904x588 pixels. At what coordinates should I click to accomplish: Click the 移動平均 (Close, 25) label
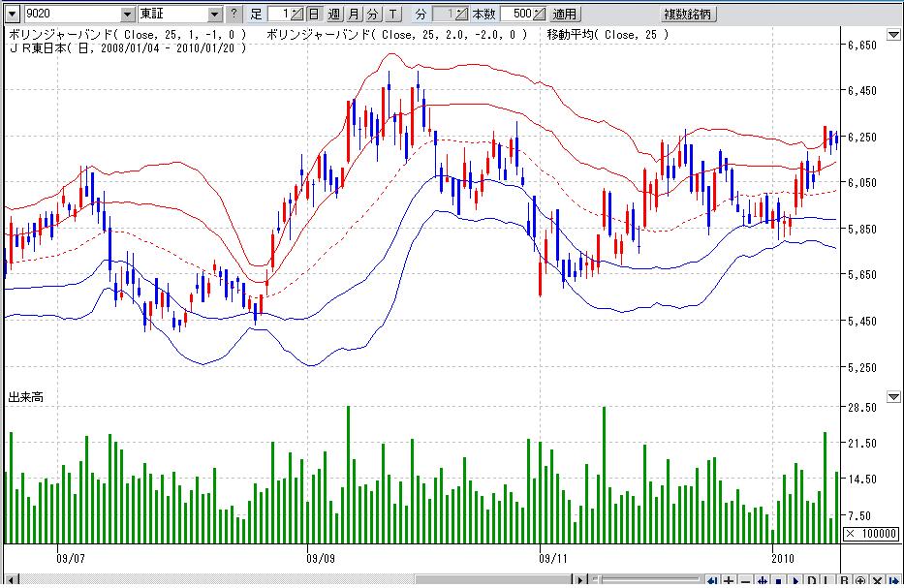(608, 35)
